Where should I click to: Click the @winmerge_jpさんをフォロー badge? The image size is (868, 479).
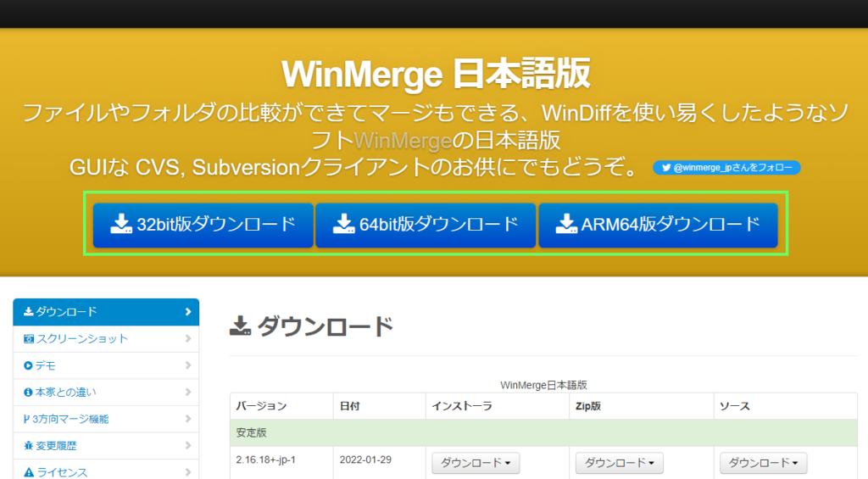pos(726,168)
